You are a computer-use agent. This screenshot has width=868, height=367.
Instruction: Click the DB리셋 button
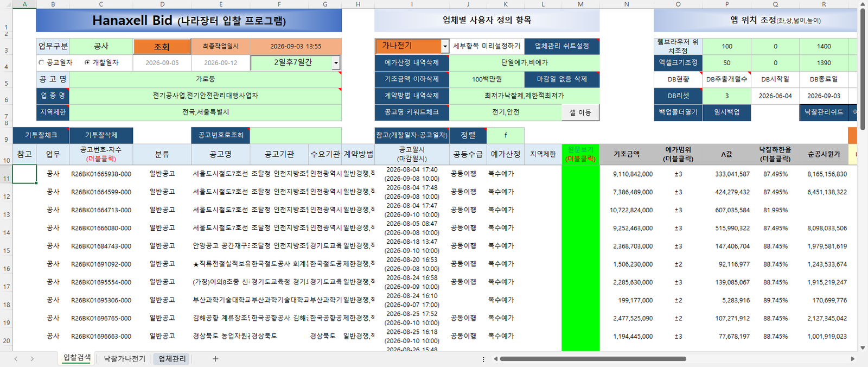click(678, 96)
